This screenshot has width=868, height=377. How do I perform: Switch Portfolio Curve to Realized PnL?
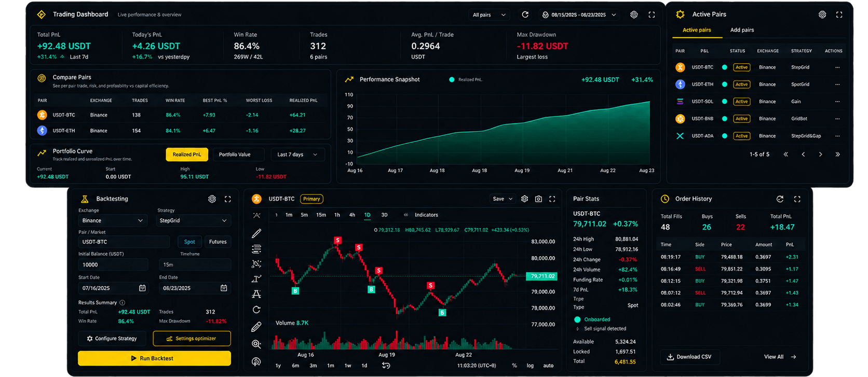click(187, 155)
